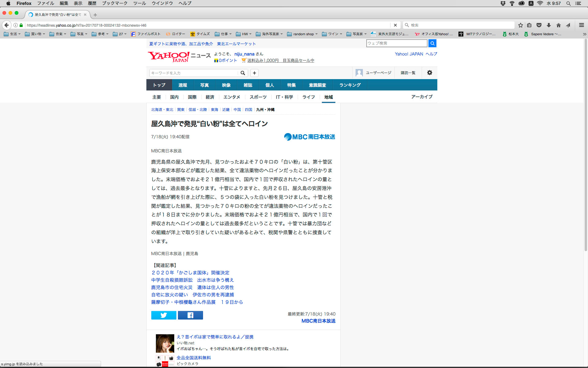Open related article about かごしま国体

tap(190, 273)
